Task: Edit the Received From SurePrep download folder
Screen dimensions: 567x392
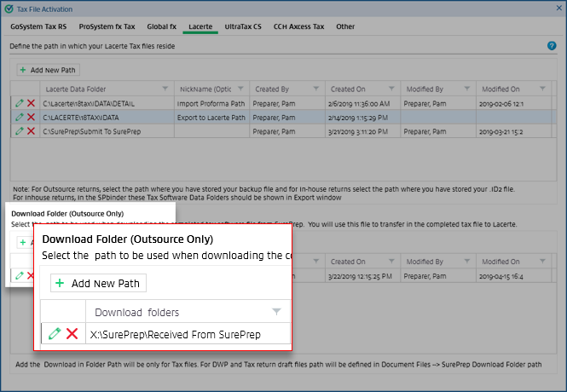Action: 55,334
